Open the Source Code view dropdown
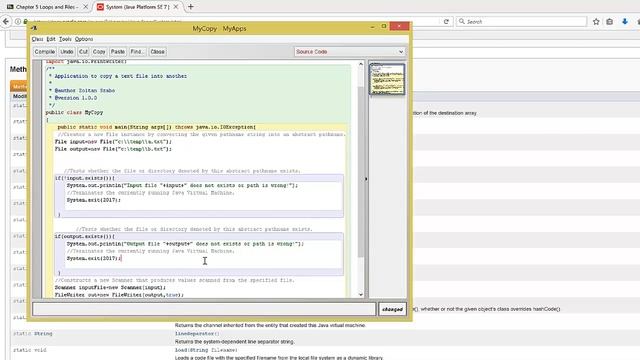 [350, 52]
